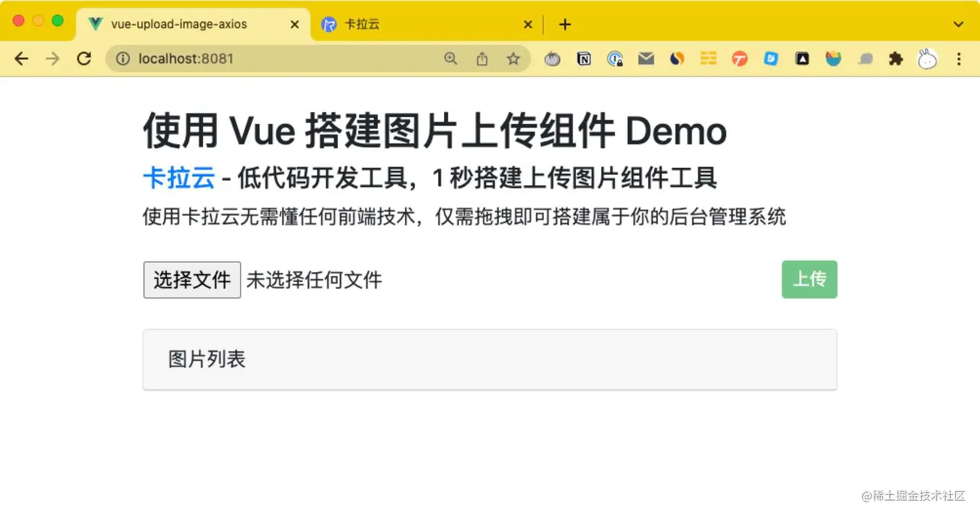Go back using the browser back arrow
980x517 pixels.
tap(21, 59)
